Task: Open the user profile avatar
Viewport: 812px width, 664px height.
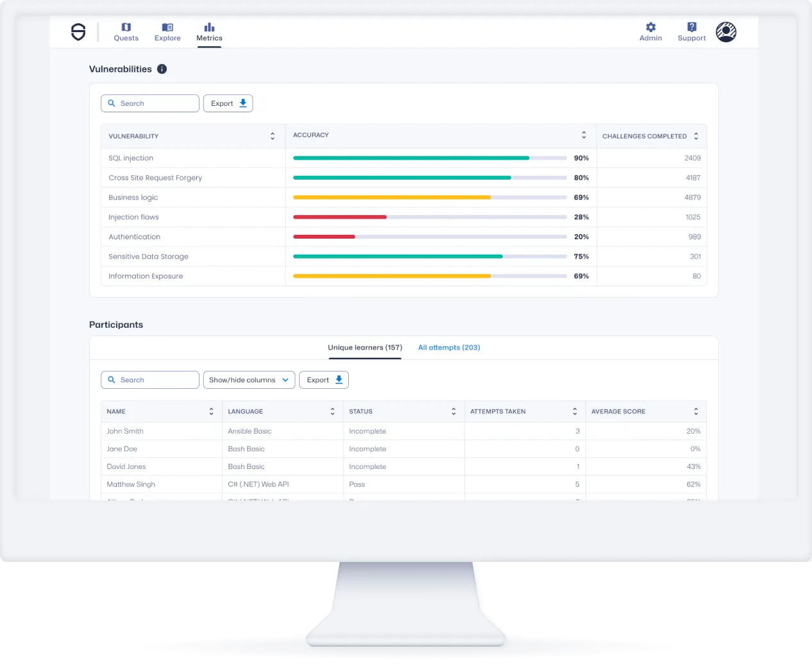Action: tap(726, 31)
